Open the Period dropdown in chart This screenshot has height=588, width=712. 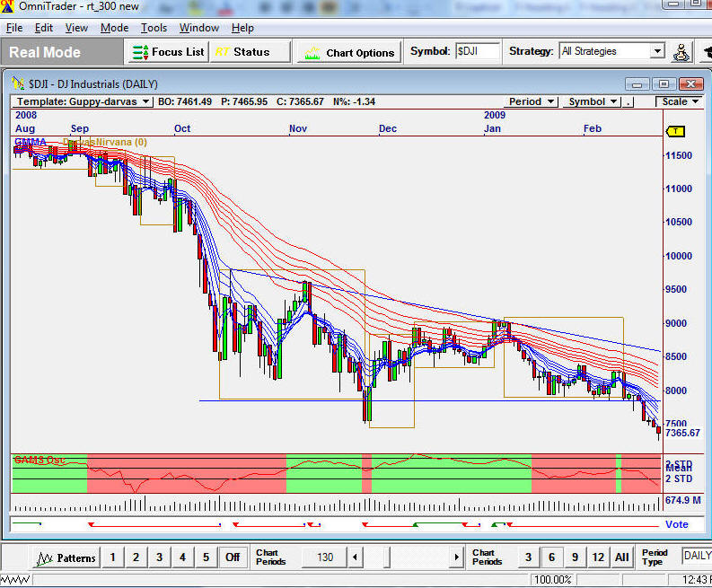pyautogui.click(x=531, y=101)
